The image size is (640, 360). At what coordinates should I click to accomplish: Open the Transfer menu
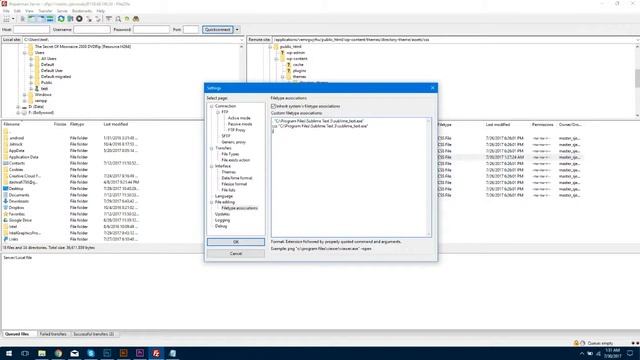pos(45,11)
